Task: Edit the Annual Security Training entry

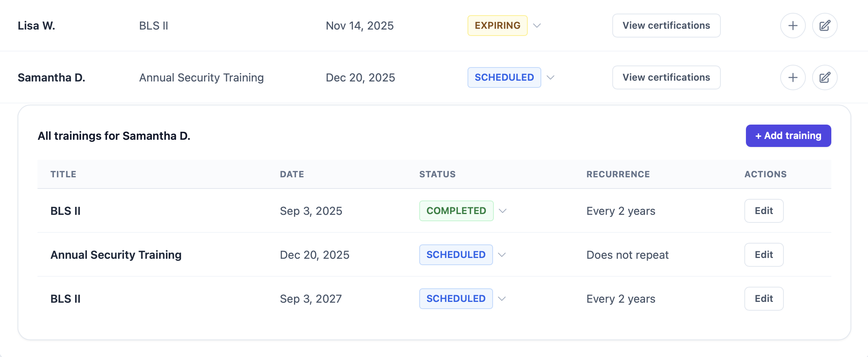Action: pos(763,255)
